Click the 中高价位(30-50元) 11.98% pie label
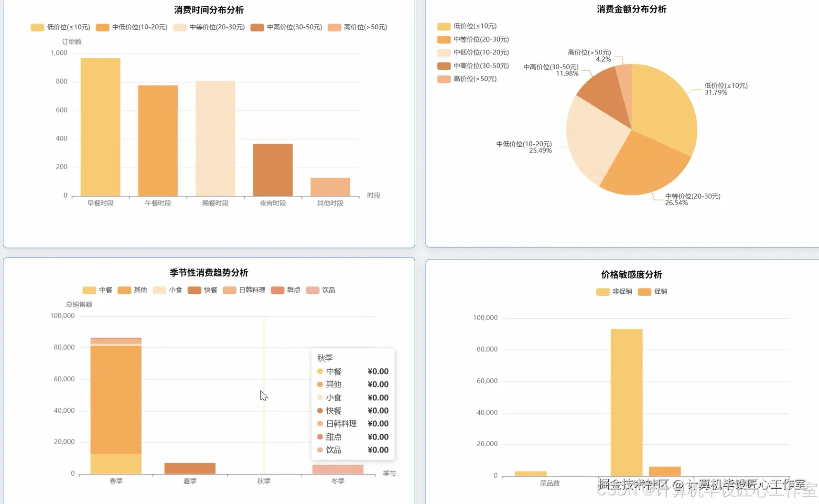The image size is (819, 504). 551,70
